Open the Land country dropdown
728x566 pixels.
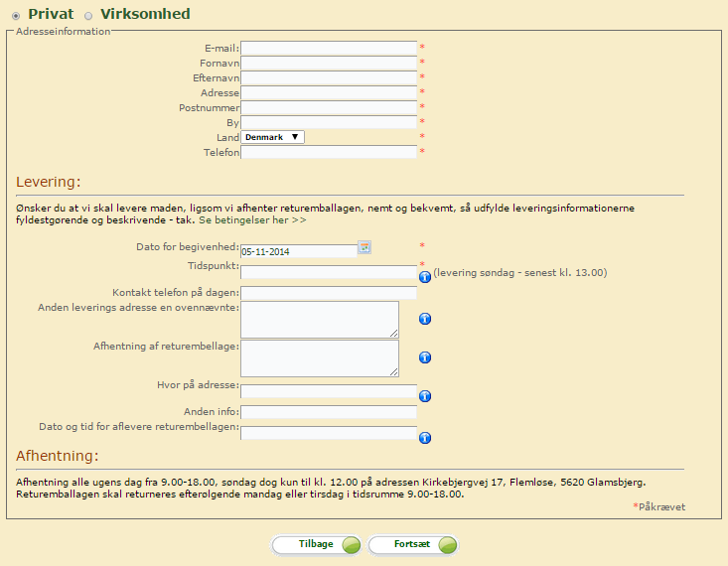click(x=272, y=137)
